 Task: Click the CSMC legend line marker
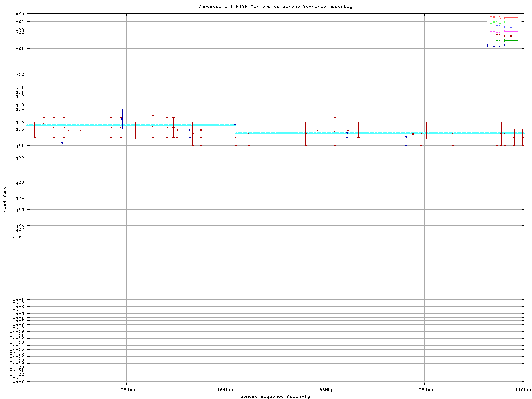[511, 18]
